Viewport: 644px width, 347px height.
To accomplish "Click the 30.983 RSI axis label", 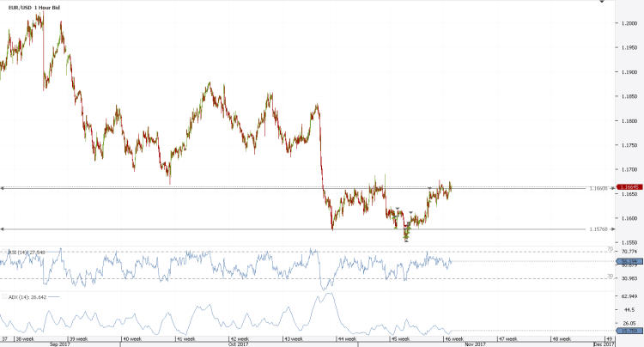I will (x=629, y=278).
